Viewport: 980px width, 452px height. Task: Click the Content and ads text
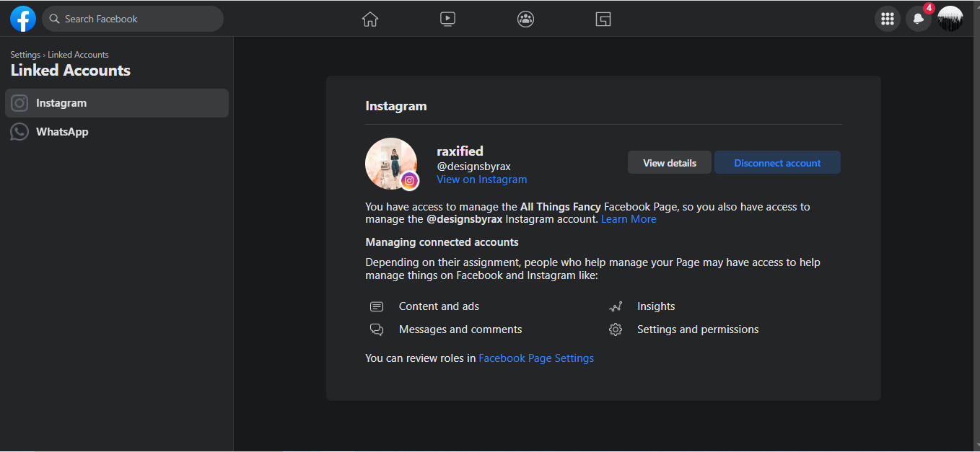pyautogui.click(x=439, y=306)
